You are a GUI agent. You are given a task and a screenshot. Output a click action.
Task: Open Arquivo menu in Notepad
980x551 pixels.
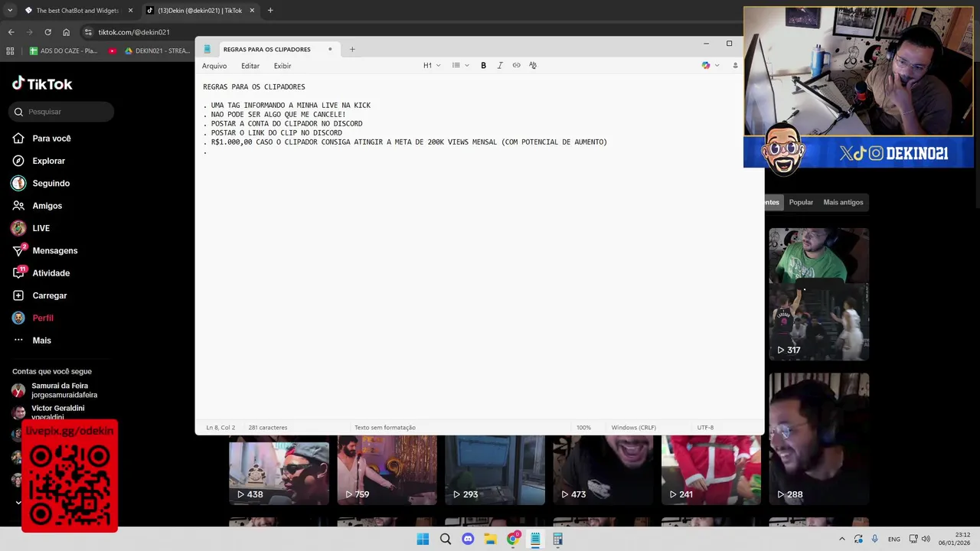(214, 66)
